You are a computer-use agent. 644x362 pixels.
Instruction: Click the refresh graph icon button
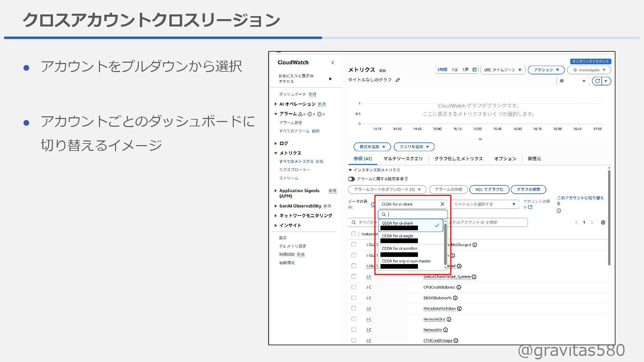597,81
